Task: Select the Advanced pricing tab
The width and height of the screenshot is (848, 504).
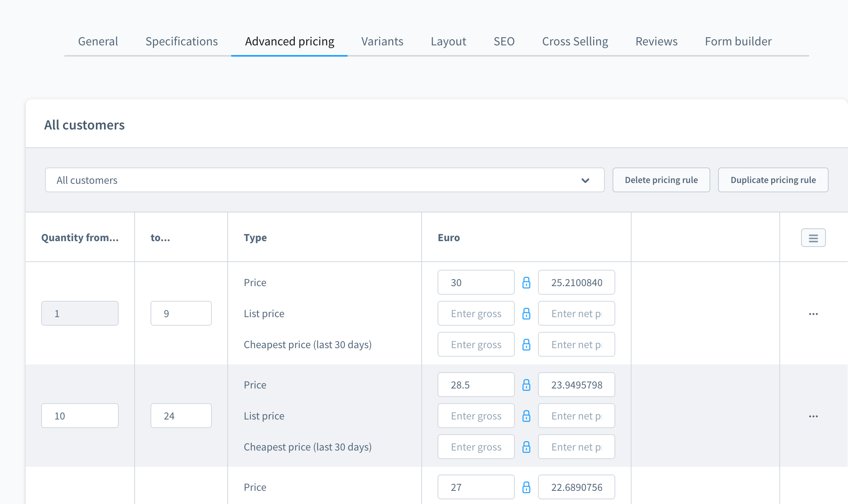Action: (x=289, y=41)
